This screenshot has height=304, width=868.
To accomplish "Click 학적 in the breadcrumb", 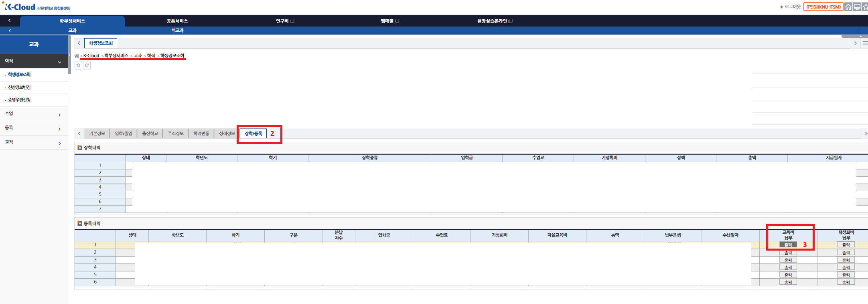I will (x=151, y=56).
